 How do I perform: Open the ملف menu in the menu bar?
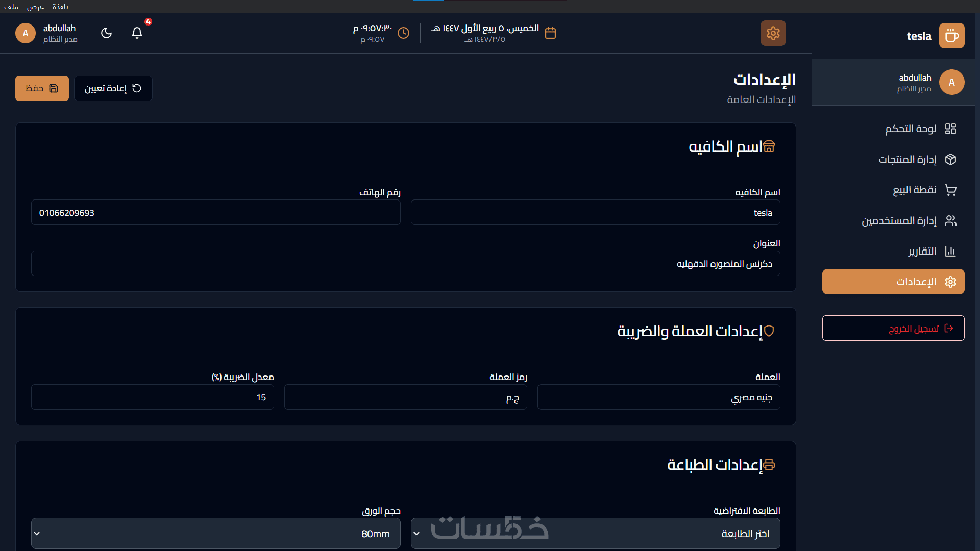coord(11,7)
